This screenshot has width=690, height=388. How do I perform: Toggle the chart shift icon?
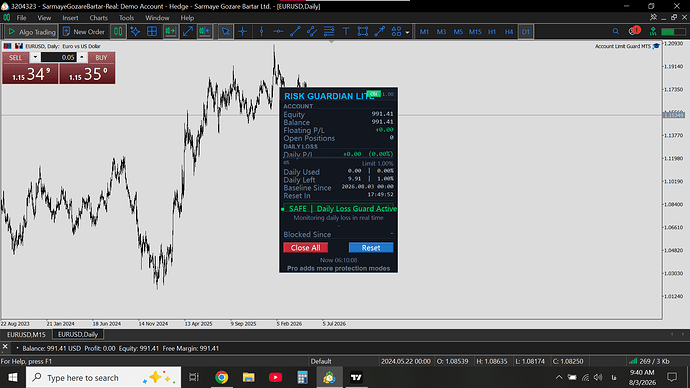(x=205, y=32)
